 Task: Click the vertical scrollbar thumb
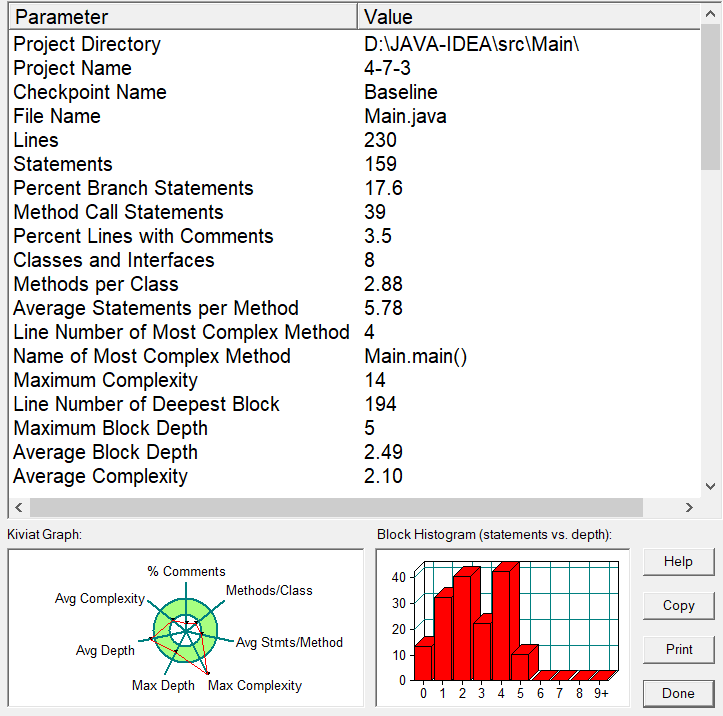[711, 97]
